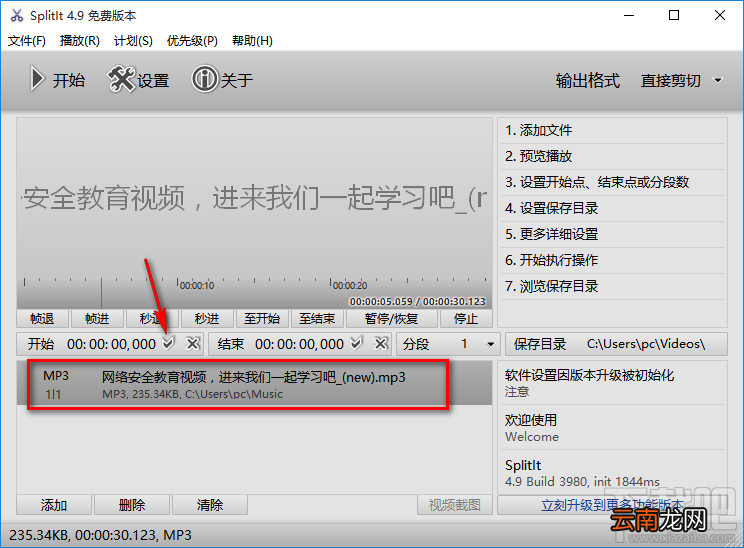Click the 秒进 second forward button
744x548 pixels.
(x=207, y=318)
